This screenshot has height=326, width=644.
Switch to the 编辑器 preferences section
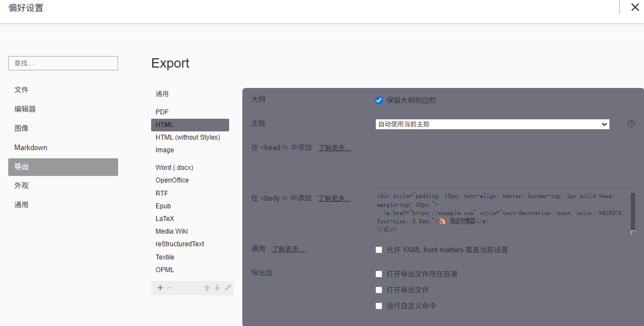[x=25, y=109]
